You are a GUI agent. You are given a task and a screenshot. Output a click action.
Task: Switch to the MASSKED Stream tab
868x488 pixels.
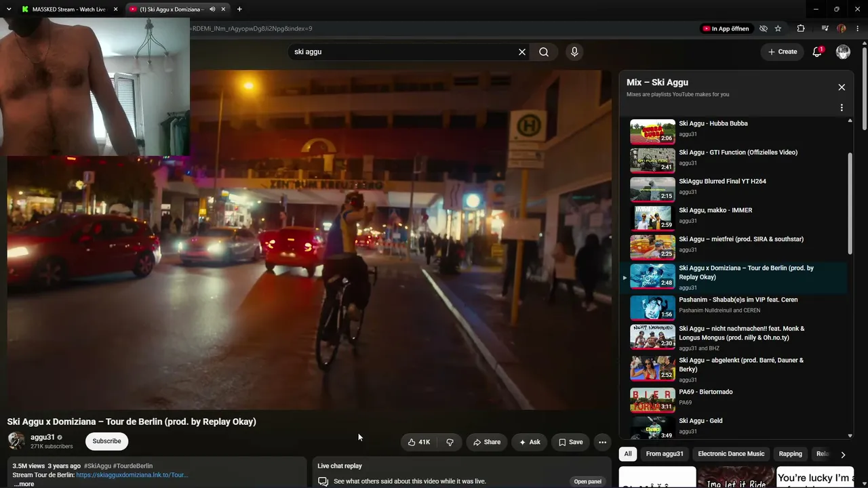pyautogui.click(x=68, y=9)
